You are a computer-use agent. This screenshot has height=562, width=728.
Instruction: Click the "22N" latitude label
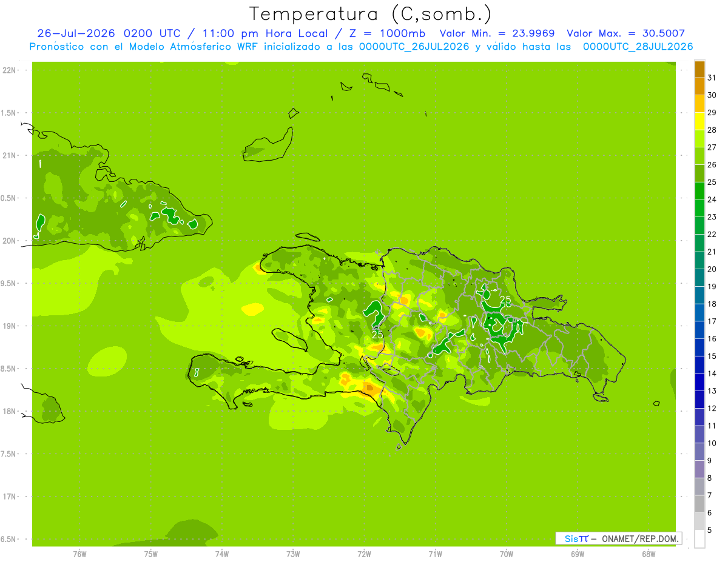pyautogui.click(x=10, y=70)
